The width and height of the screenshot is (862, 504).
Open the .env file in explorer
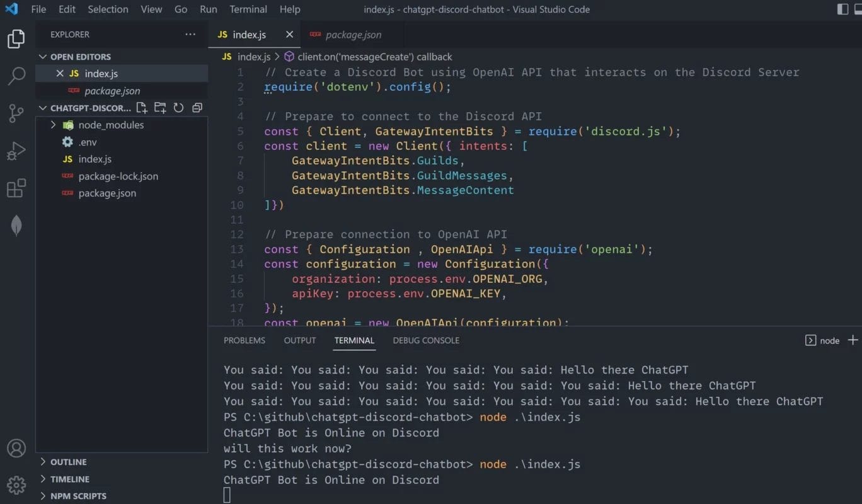[88, 142]
